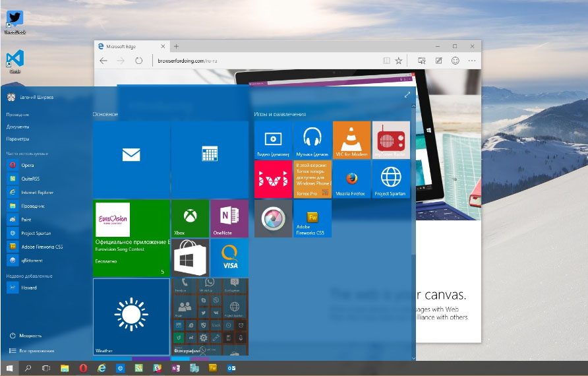Launch the VLC for Modern tile
588x376 pixels.
352,140
